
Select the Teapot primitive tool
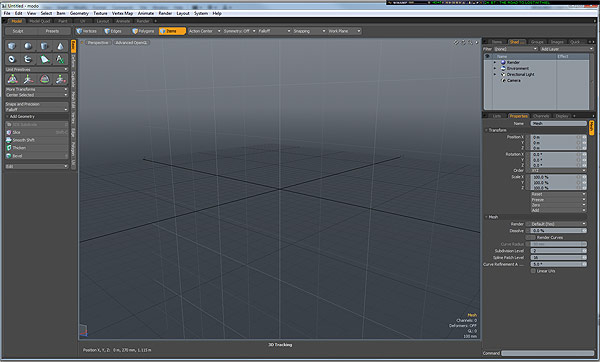28,59
